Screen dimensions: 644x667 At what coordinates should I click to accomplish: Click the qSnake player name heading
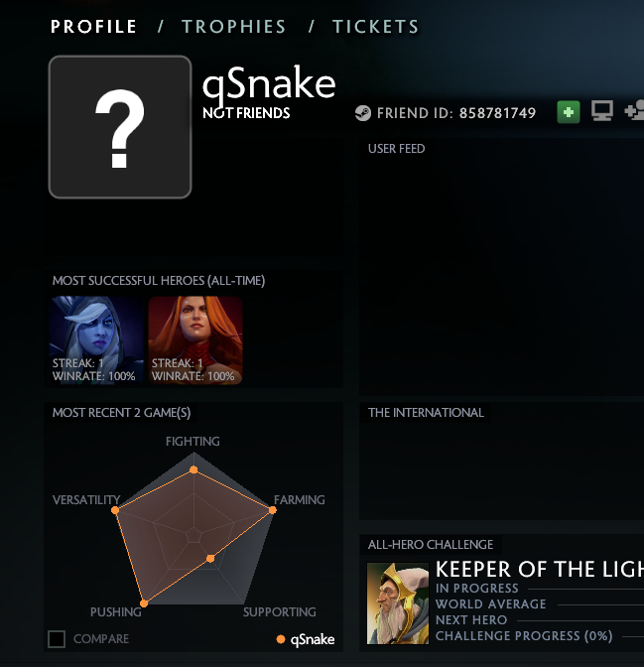pyautogui.click(x=269, y=84)
